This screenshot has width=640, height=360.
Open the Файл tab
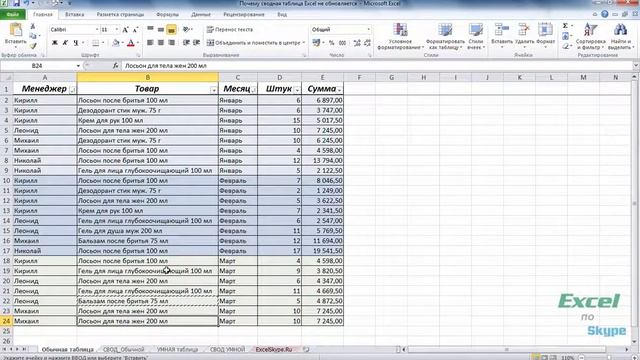click(13, 14)
